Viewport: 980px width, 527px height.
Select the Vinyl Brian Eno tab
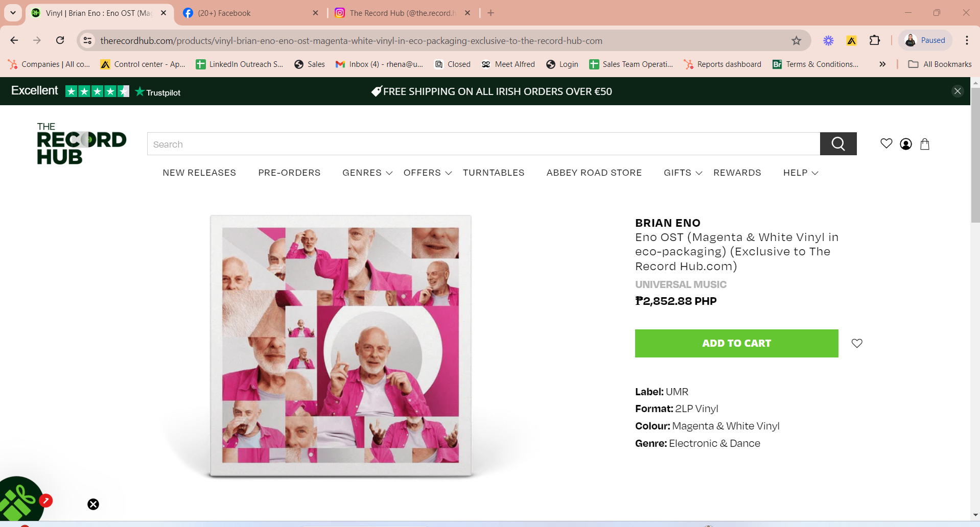pyautogui.click(x=100, y=13)
